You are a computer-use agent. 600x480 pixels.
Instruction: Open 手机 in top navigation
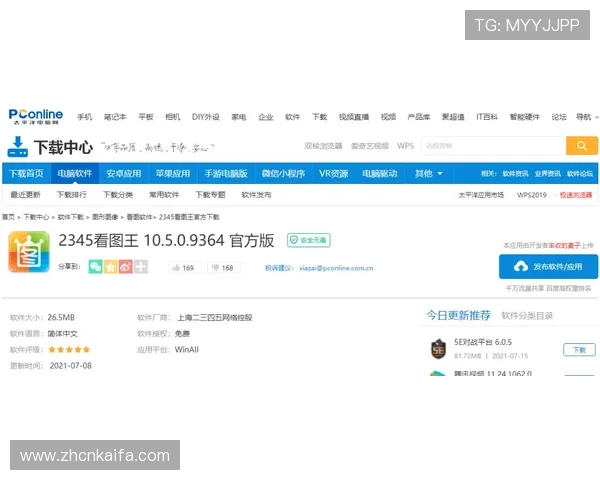coord(85,117)
